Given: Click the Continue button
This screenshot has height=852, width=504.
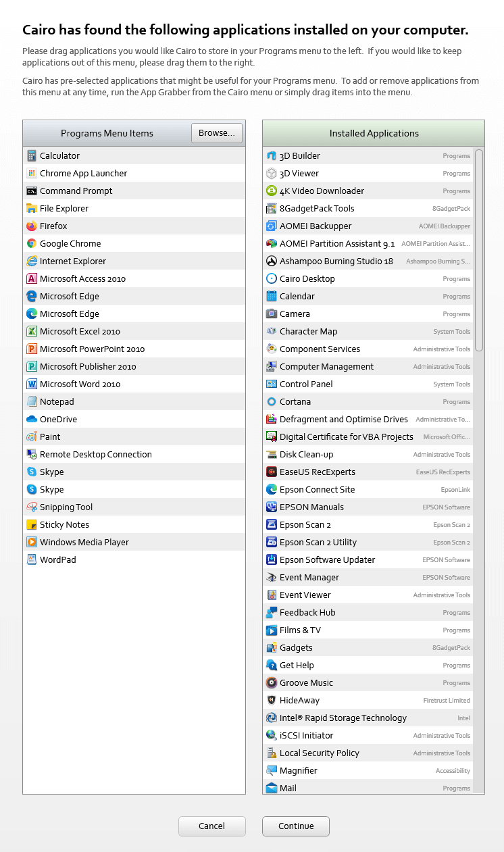Looking at the screenshot, I should tap(296, 826).
